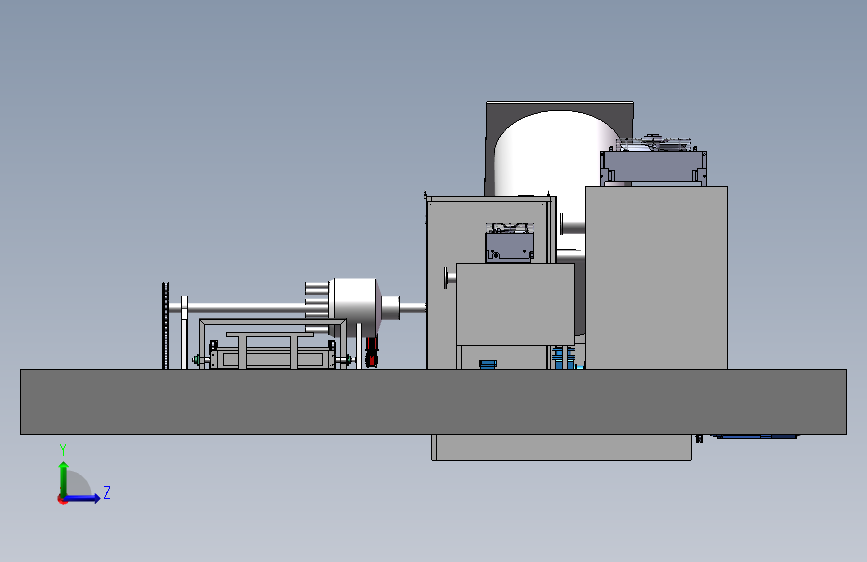Select the small blue part under the middle cabinet
867x562 pixels.
click(488, 364)
